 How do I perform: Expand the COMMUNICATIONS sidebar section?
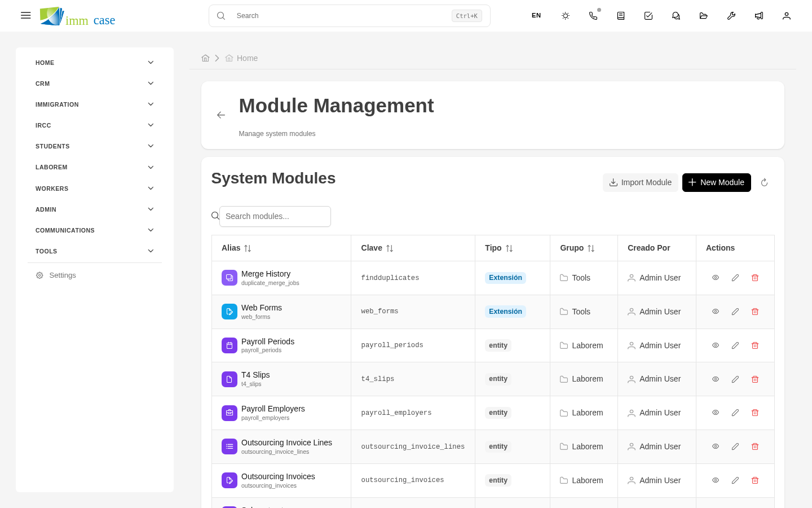95,230
